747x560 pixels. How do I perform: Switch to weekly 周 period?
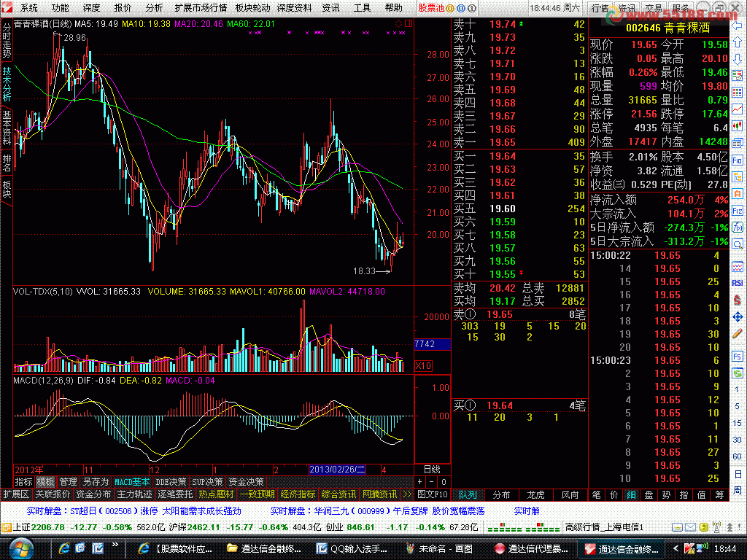point(738,491)
